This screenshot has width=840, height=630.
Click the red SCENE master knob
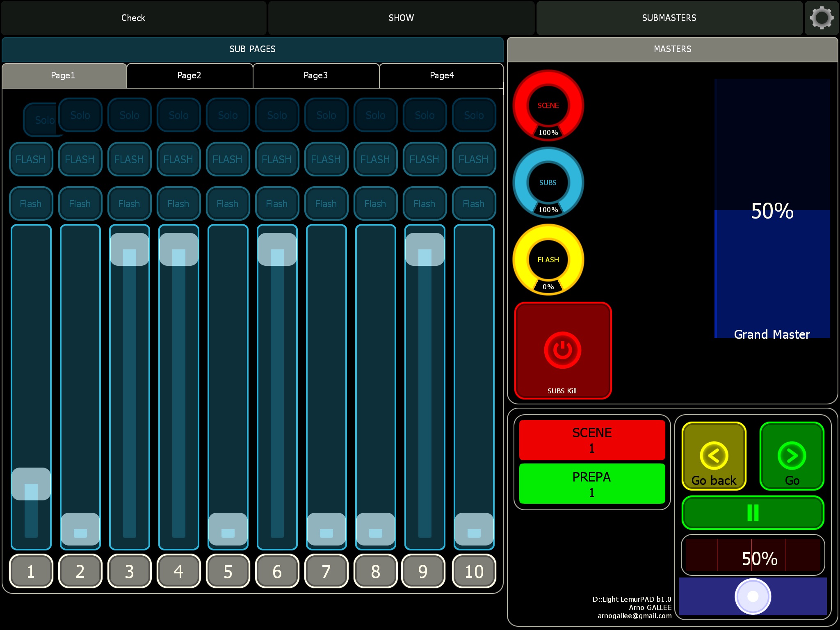click(x=548, y=105)
